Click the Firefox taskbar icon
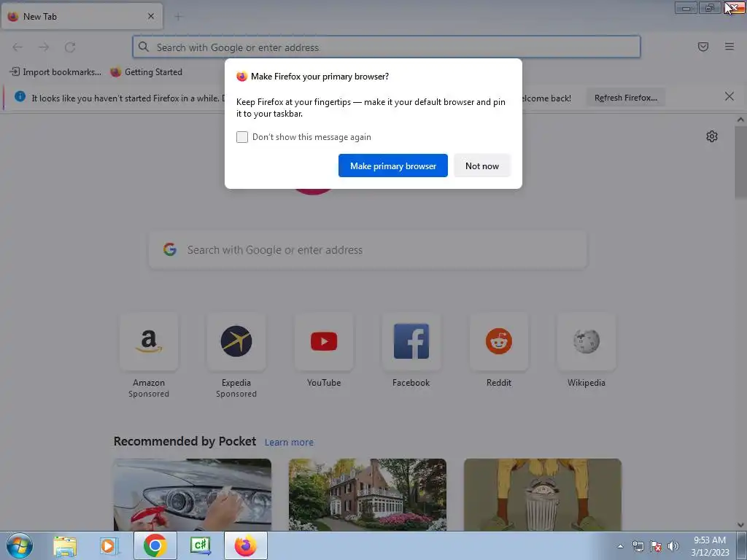Image resolution: width=747 pixels, height=560 pixels. (245, 545)
